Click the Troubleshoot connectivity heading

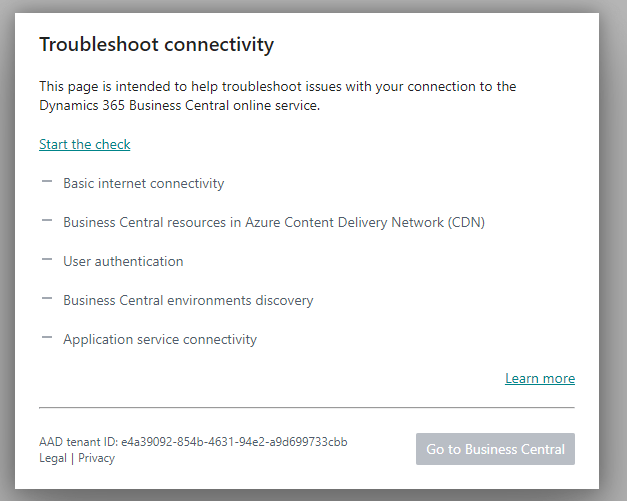tap(156, 45)
